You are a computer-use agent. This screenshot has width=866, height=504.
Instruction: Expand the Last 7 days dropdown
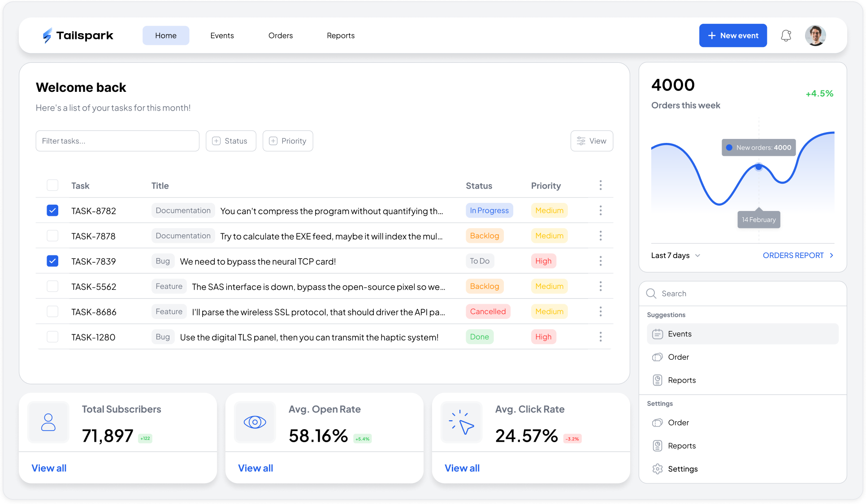click(675, 255)
